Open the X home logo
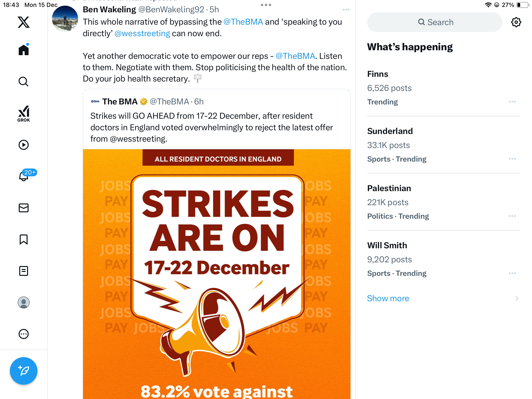The height and width of the screenshot is (399, 532). pyautogui.click(x=24, y=22)
